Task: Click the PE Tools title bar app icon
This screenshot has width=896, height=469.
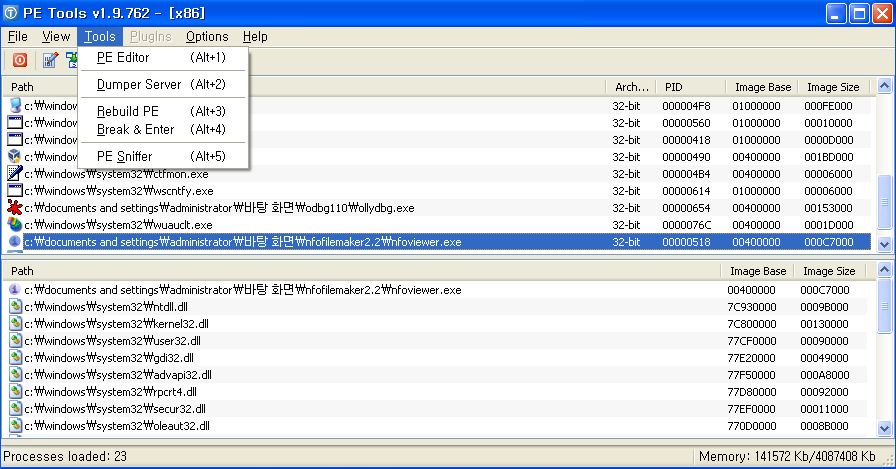Action: pyautogui.click(x=11, y=13)
